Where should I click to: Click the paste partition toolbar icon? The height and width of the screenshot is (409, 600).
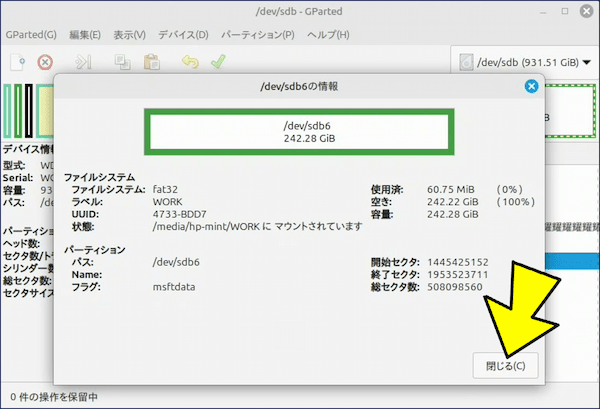point(151,62)
